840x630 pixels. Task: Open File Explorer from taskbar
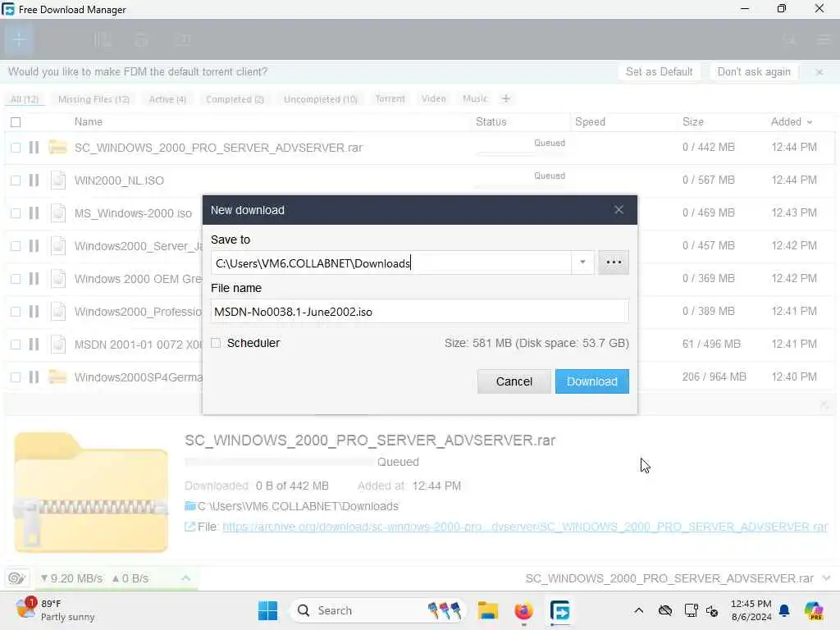pyautogui.click(x=487, y=610)
